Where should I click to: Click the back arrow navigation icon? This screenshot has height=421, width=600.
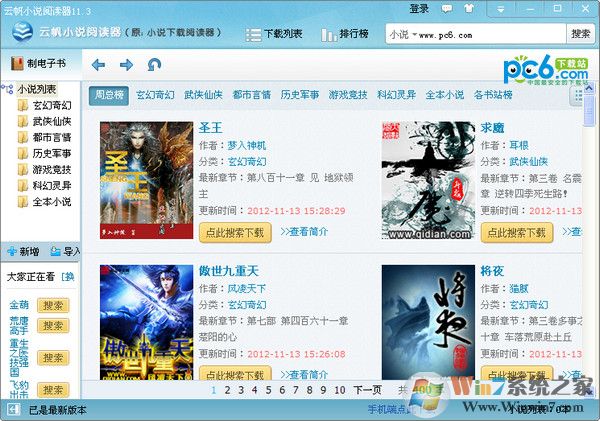(98, 65)
